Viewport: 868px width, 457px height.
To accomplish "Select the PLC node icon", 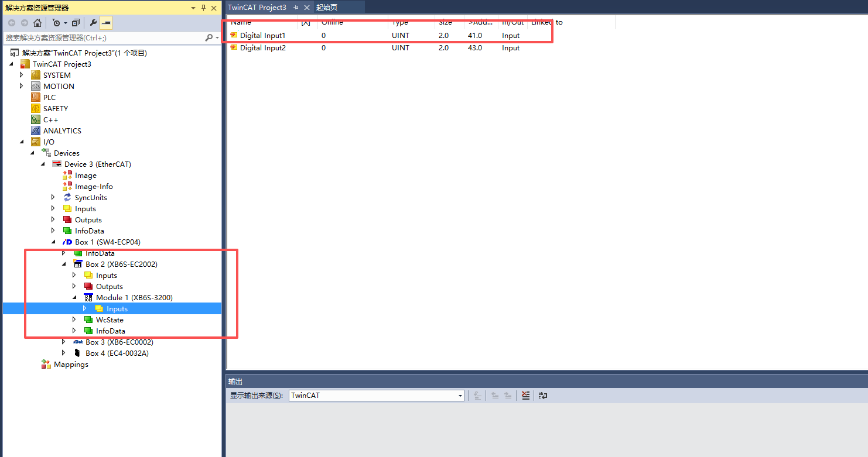I will [36, 98].
